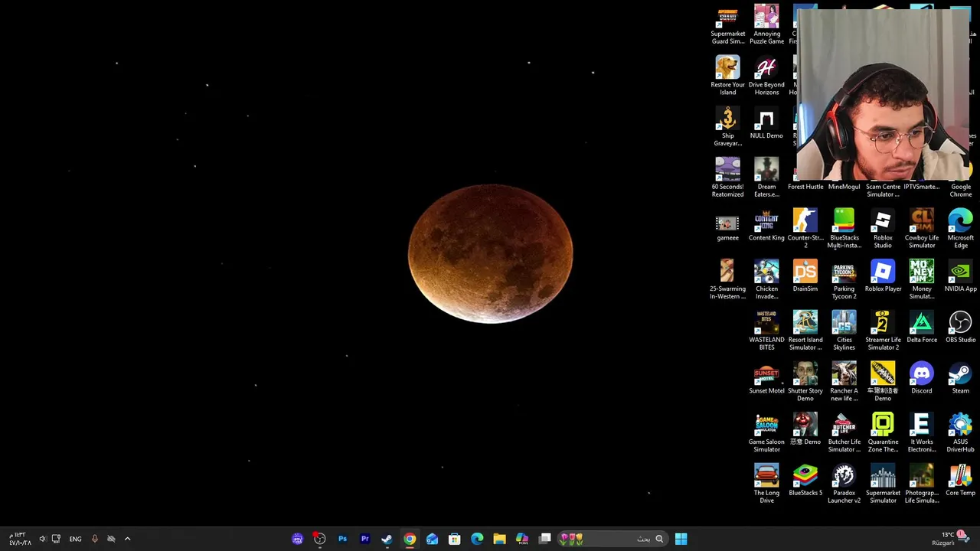Viewport: 980px width, 551px height.
Task: Open DrainSim desktop shortcut
Action: point(805,276)
